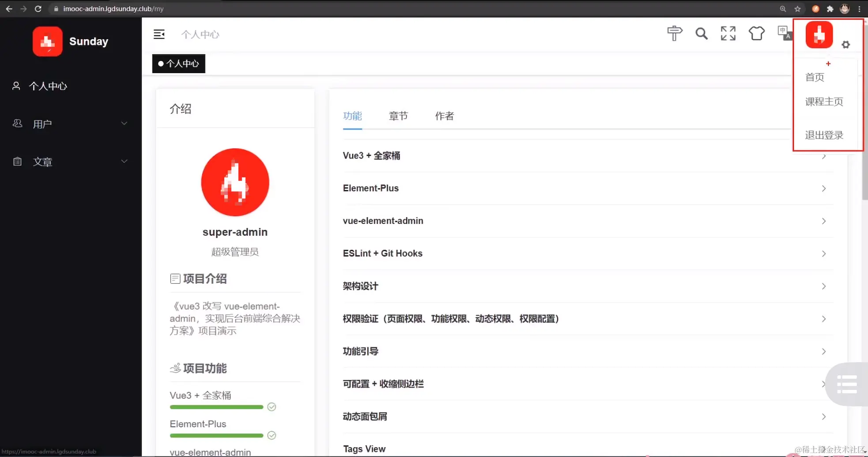
Task: Click the Element-Plus progress bar
Action: pyautogui.click(x=216, y=436)
